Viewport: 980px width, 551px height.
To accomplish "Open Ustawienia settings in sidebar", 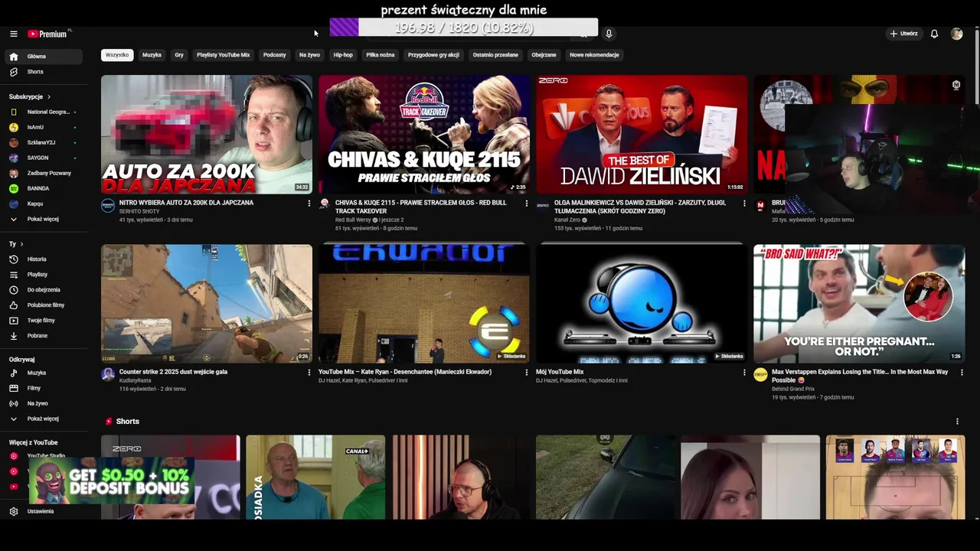I will (x=42, y=511).
